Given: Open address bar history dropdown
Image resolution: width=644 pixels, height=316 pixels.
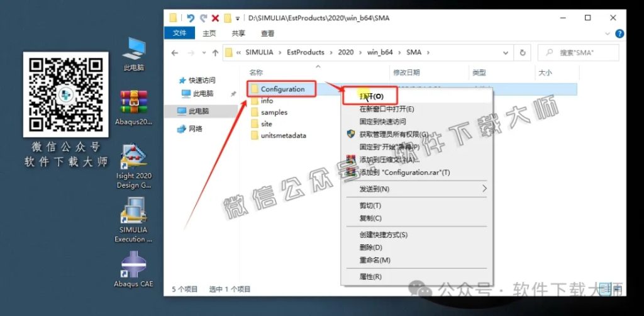Looking at the screenshot, I should 506,53.
